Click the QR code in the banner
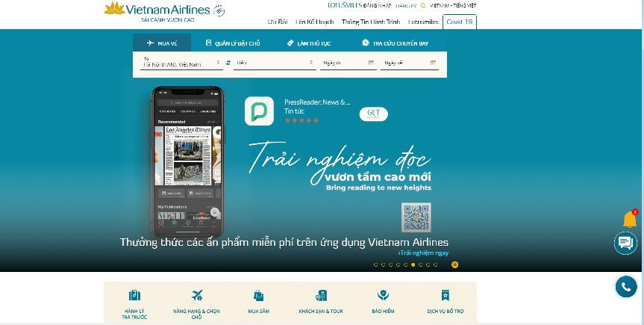The height and width of the screenshot is (325, 644). pyautogui.click(x=416, y=217)
